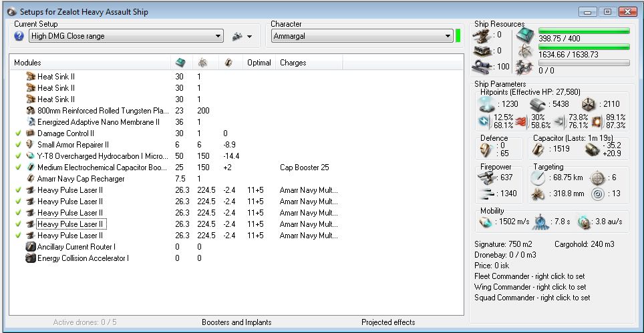Click the explosive resistance icon

tap(597, 121)
